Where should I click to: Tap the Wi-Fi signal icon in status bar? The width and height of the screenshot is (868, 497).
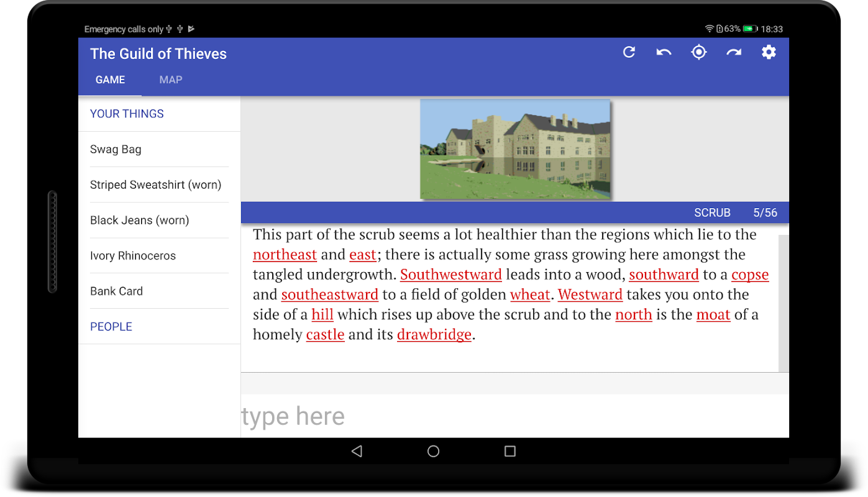tap(709, 29)
